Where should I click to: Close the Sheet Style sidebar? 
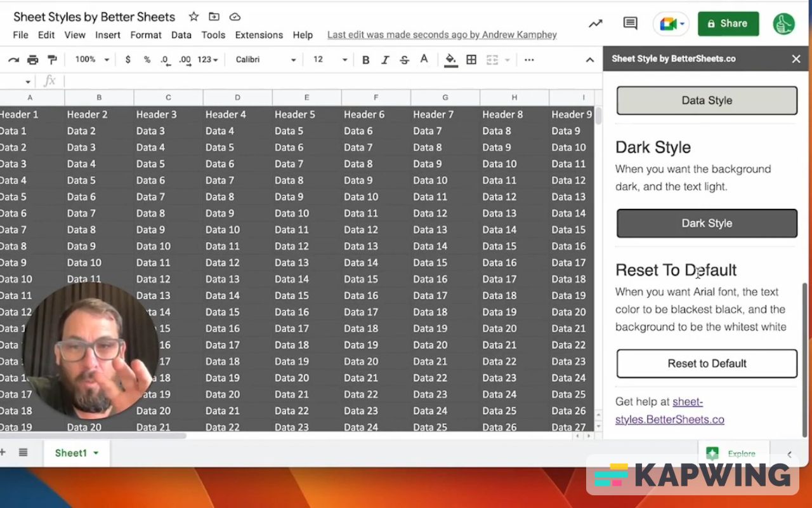(x=796, y=59)
